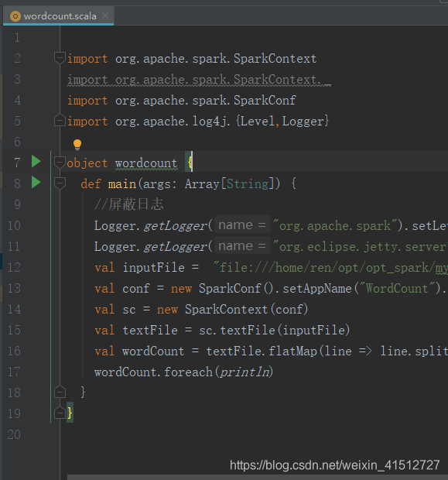This screenshot has height=480, width=448.
Task: Click the run gutter arrow beside def main
Action: point(36,183)
